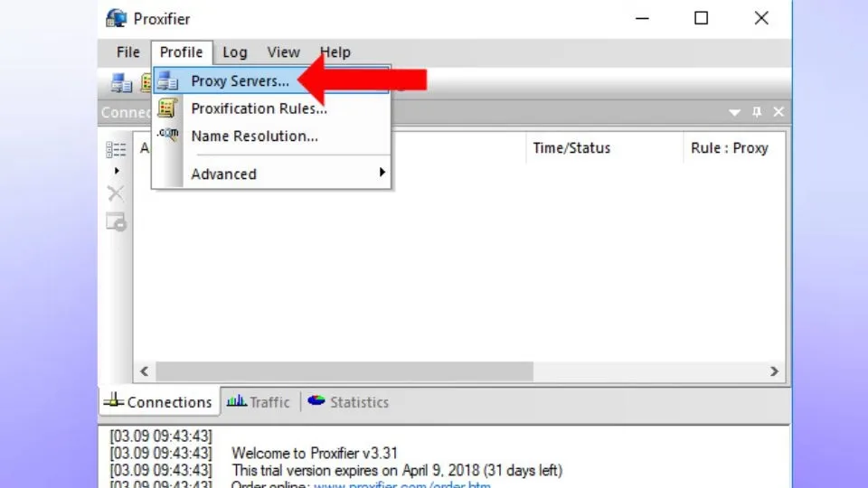This screenshot has height=488, width=868.
Task: Pin the Connections panel with the pushpin icon
Action: click(x=757, y=112)
